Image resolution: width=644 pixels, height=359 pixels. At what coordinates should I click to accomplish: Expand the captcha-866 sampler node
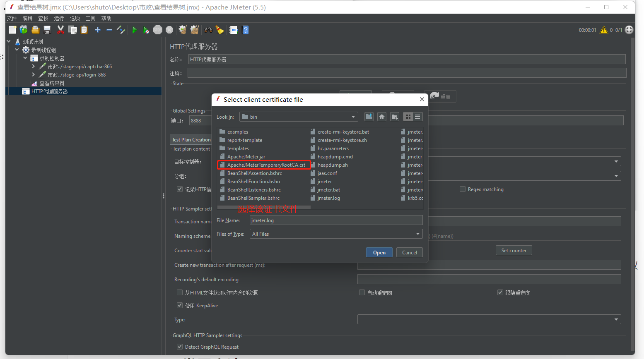pyautogui.click(x=34, y=66)
